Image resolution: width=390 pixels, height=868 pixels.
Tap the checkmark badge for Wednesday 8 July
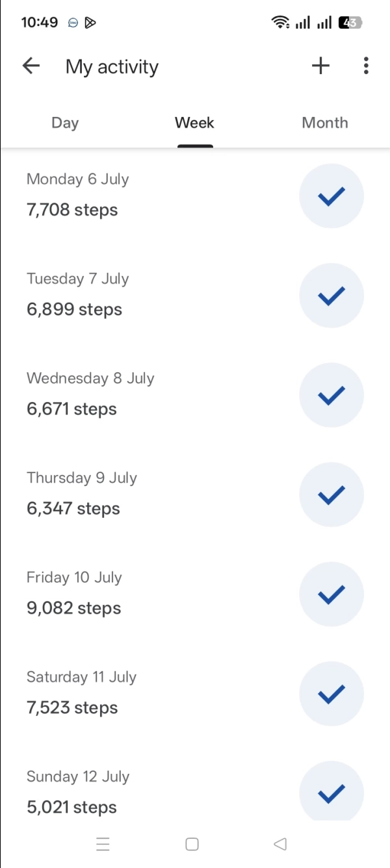coord(331,395)
